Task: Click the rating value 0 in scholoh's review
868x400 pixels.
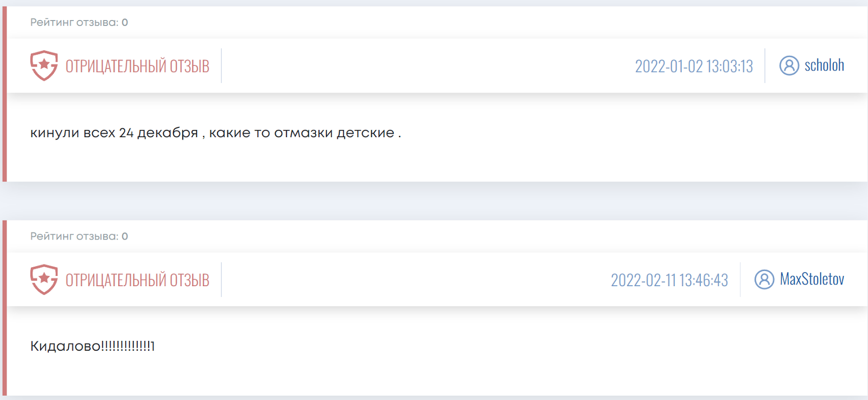Action: (x=125, y=22)
